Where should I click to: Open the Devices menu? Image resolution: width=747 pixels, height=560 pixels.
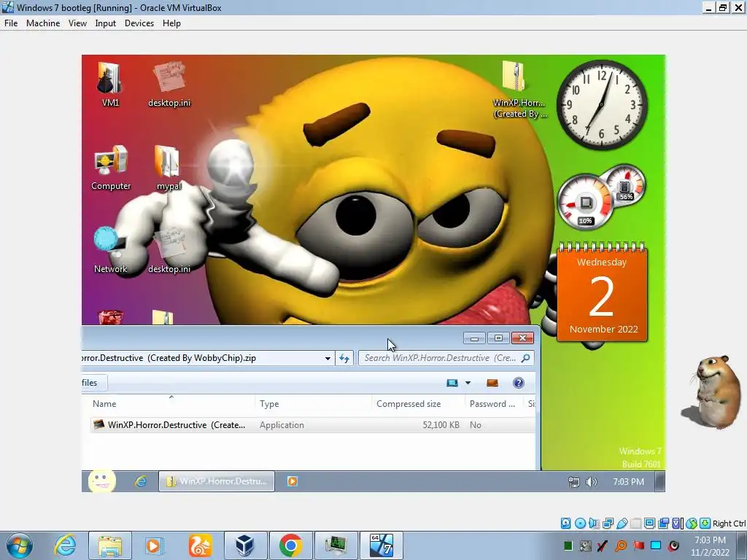139,23
